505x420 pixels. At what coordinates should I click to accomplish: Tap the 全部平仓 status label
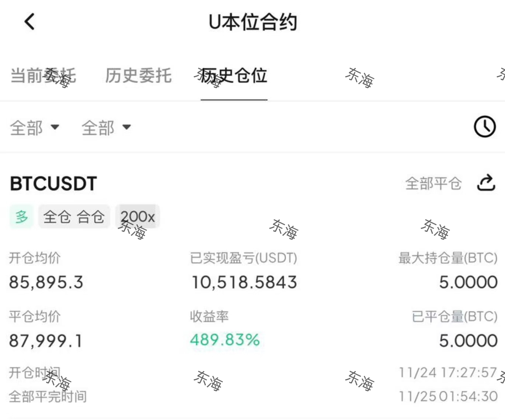[x=433, y=183]
